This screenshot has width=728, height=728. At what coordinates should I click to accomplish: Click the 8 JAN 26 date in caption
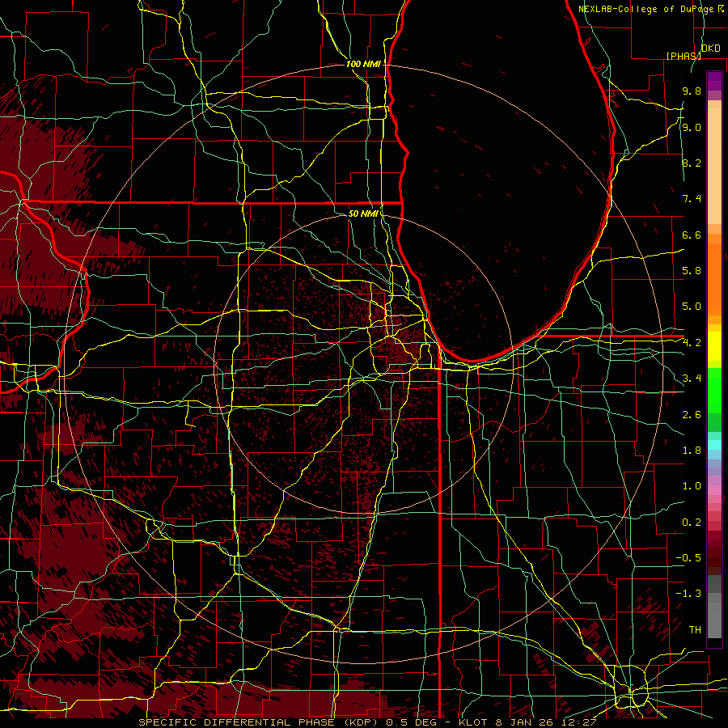pos(526,722)
